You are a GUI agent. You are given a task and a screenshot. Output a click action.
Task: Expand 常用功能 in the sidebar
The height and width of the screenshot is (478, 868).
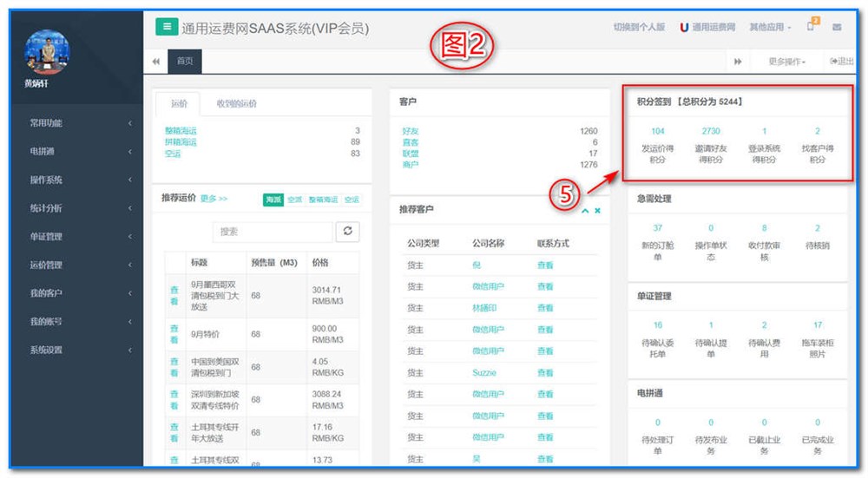click(76, 123)
